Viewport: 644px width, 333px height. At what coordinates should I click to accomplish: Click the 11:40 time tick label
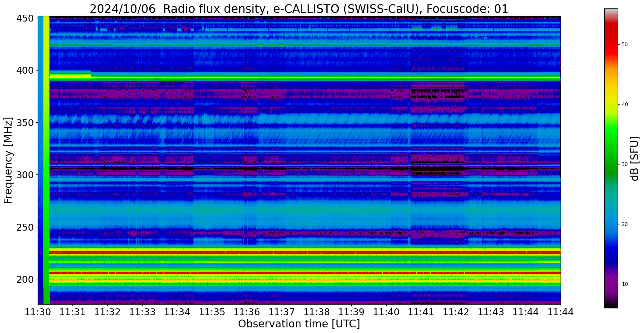coord(386,312)
